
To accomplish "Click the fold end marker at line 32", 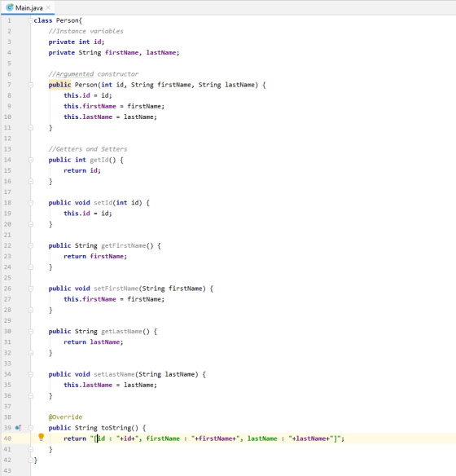I will click(31, 353).
